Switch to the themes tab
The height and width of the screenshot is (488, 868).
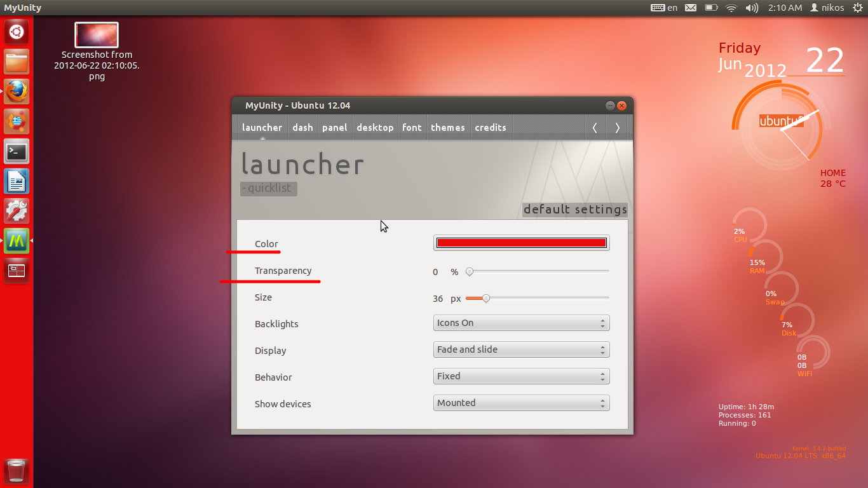[447, 128]
